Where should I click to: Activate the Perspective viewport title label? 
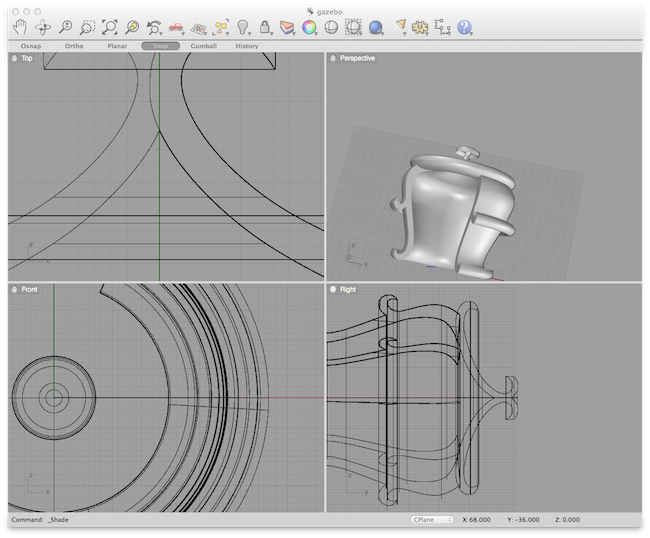357,58
